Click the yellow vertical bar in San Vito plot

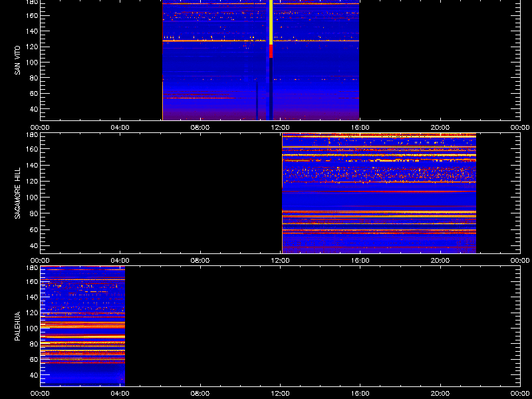click(x=271, y=22)
